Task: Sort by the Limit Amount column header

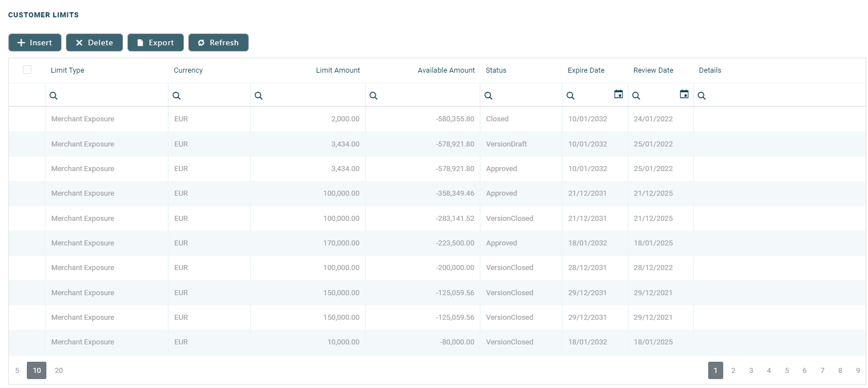Action: click(x=338, y=70)
